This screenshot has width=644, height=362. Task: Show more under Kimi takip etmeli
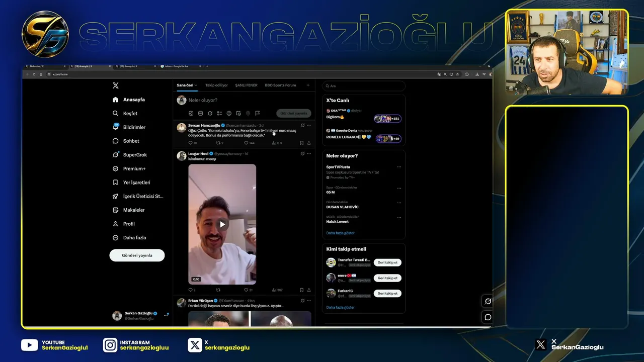[341, 307]
